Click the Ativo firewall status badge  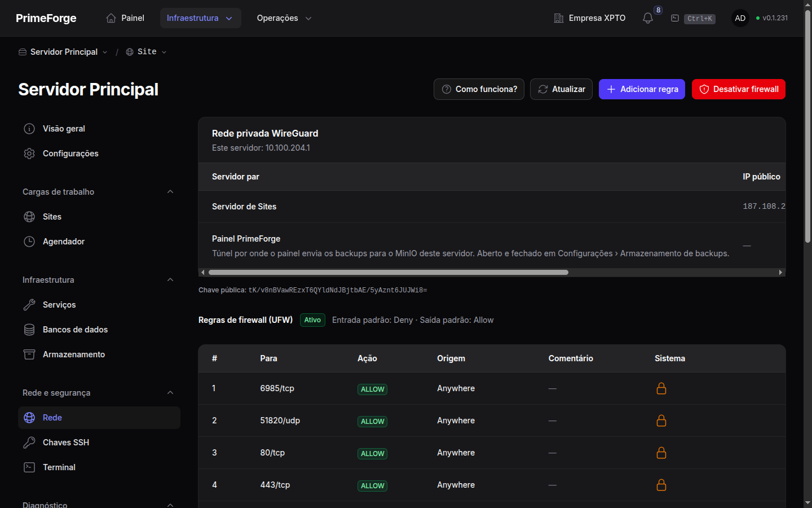coord(312,320)
